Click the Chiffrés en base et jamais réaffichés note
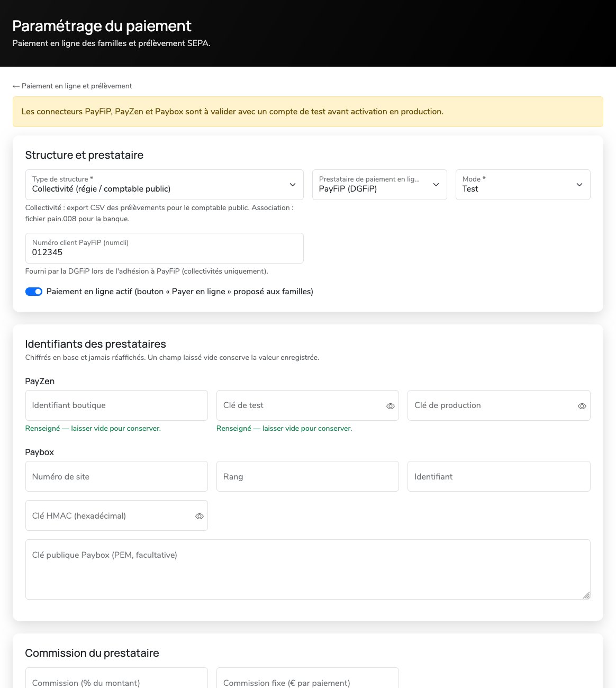 click(x=172, y=357)
